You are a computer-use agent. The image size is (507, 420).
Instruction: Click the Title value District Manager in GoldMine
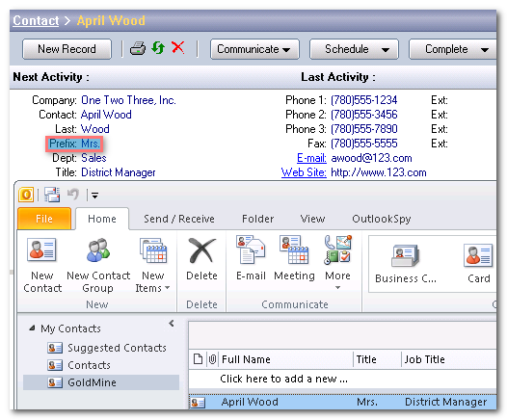tap(118, 172)
